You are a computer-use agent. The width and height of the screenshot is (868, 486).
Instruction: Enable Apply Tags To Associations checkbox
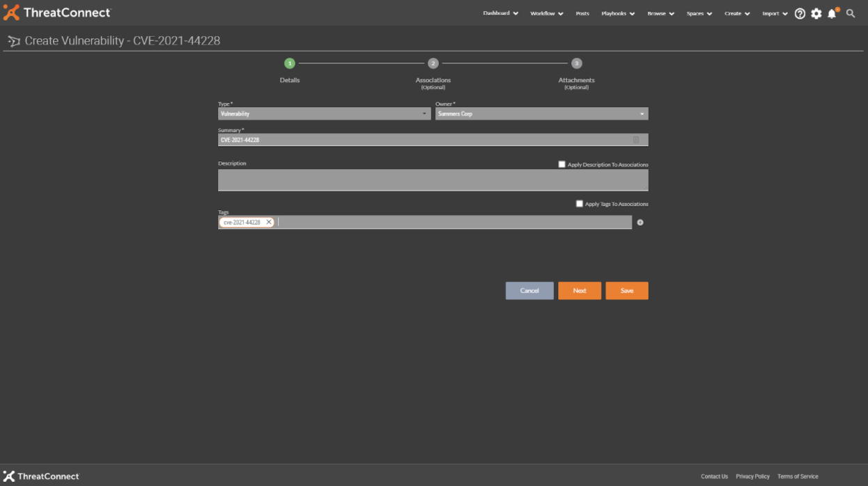tap(580, 204)
